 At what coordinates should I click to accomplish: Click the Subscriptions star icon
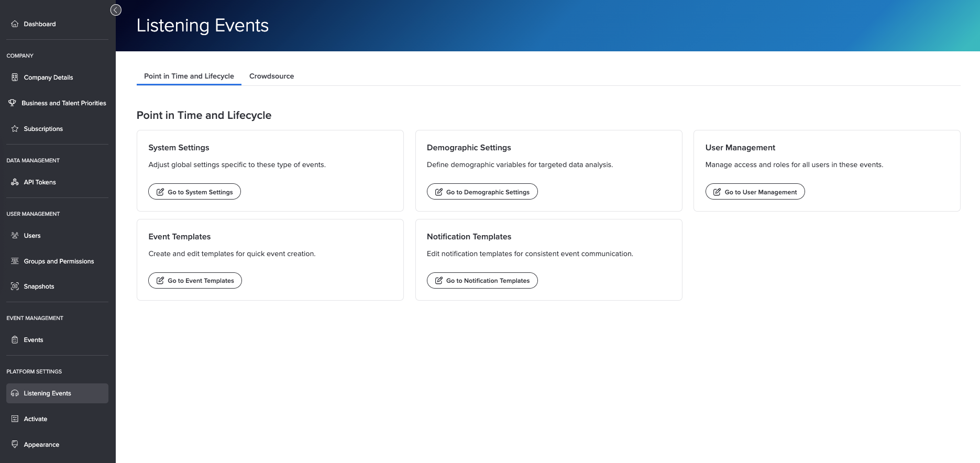[x=15, y=129]
